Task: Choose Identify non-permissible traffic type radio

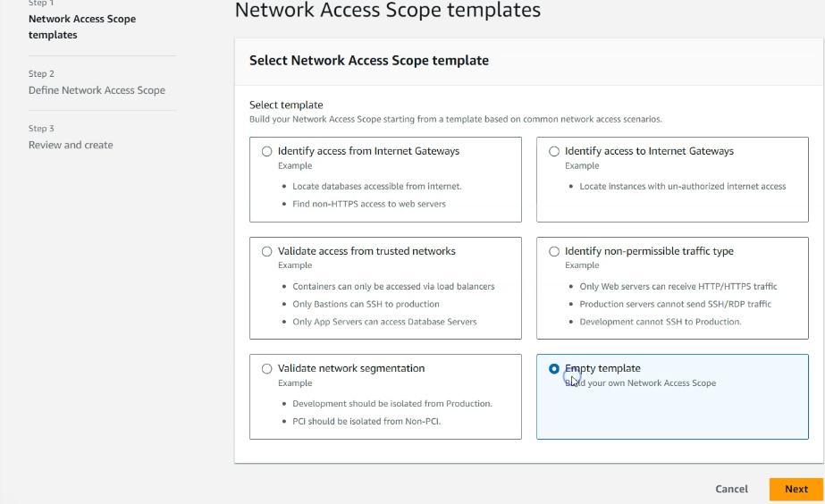Action: click(554, 251)
